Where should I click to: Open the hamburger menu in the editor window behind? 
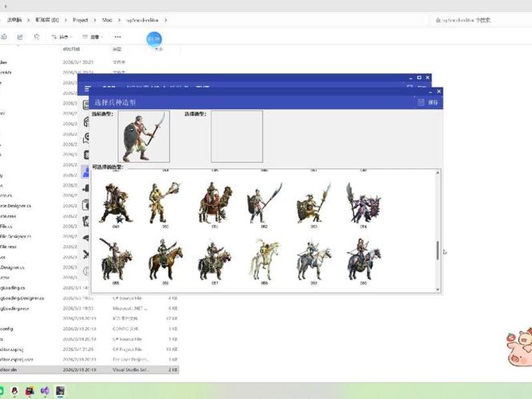pyautogui.click(x=87, y=88)
